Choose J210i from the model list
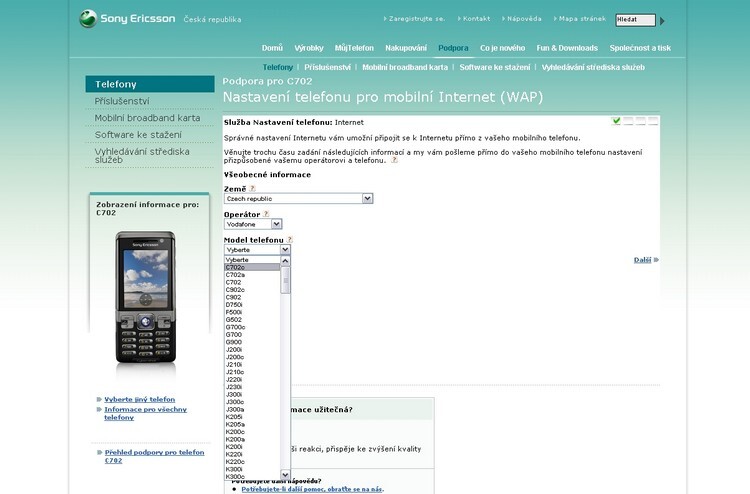 point(252,364)
